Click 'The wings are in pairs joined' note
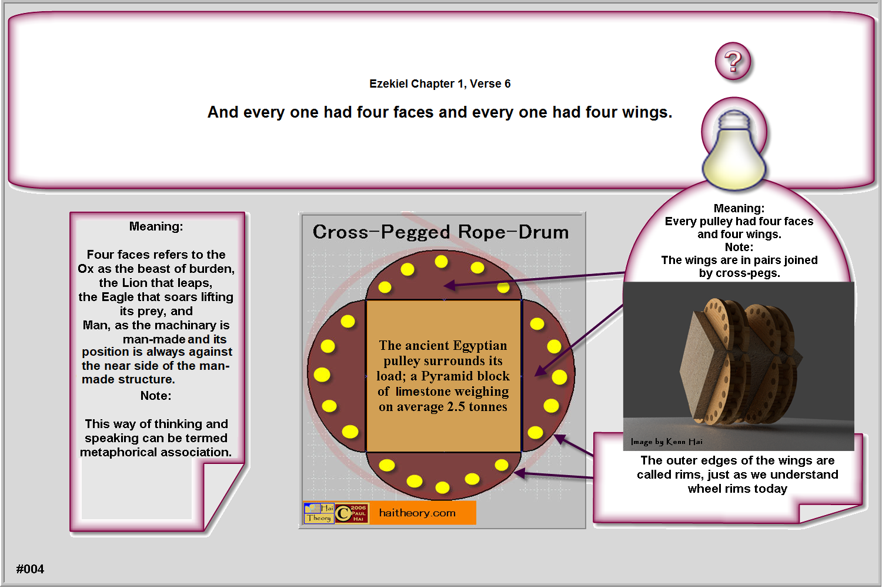This screenshot has width=882, height=588. click(x=739, y=260)
